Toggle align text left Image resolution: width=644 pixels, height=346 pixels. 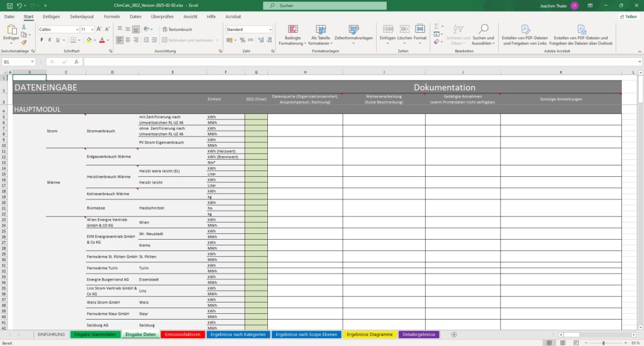coord(119,40)
